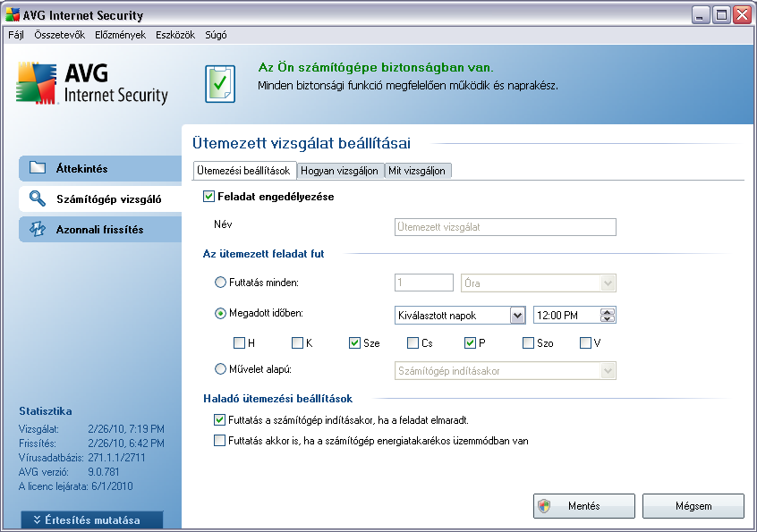Minimize the AVG Internet Security window
Viewport: 757px width, 532px height.
[x=700, y=15]
